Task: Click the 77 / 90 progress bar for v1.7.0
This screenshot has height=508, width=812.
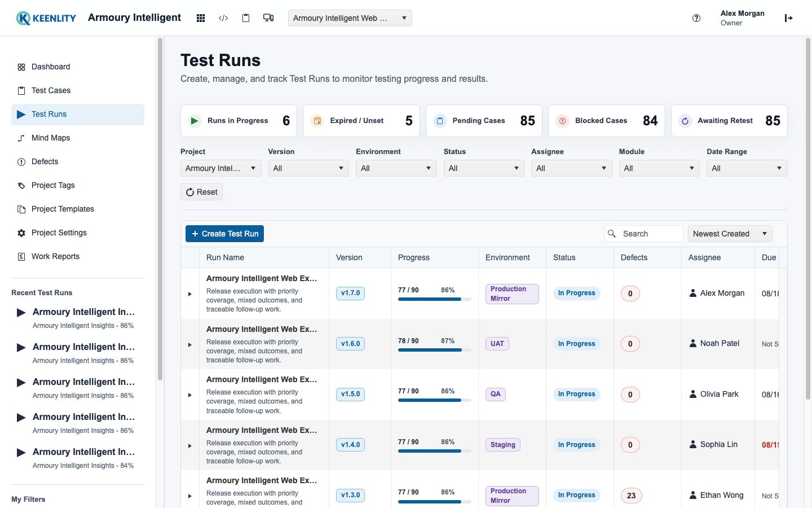Action: click(x=435, y=299)
